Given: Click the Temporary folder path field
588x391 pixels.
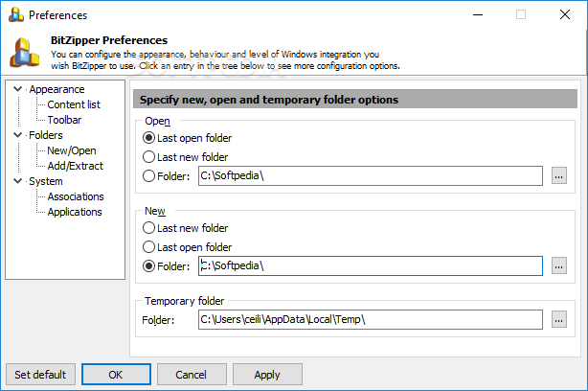Looking at the screenshot, I should 371,319.
